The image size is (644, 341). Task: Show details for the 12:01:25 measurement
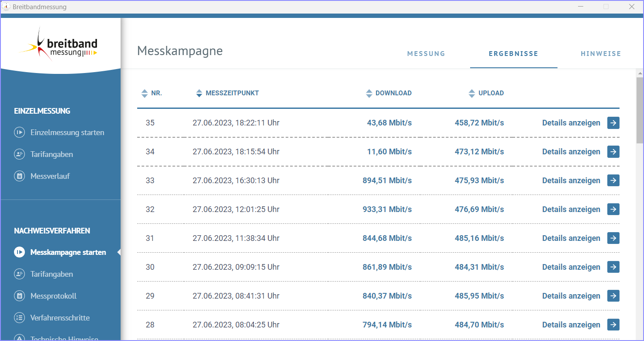point(571,209)
